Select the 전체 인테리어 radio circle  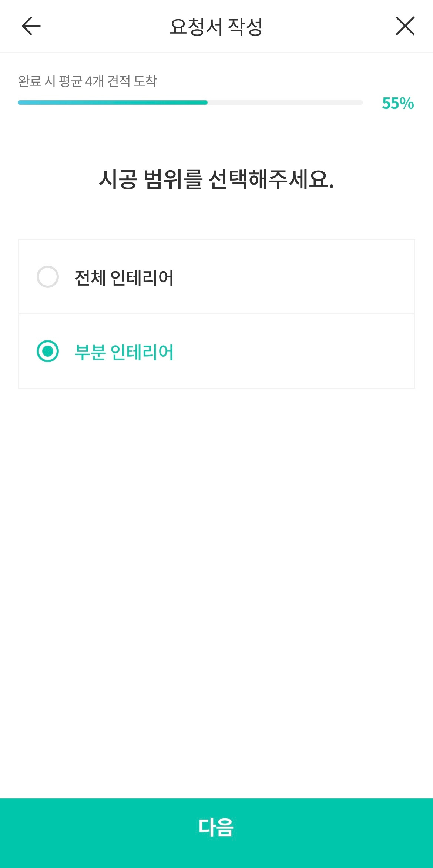pyautogui.click(x=48, y=277)
